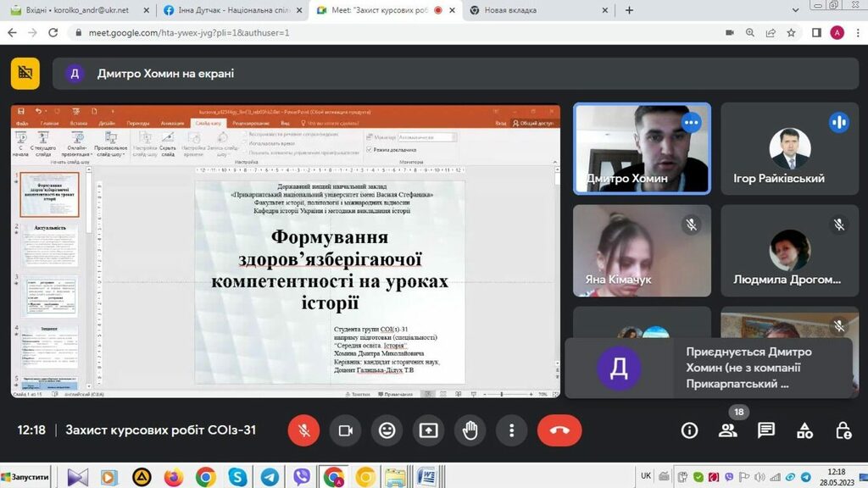The image size is (868, 488).
Task: Show the people participants list
Action: tap(728, 430)
